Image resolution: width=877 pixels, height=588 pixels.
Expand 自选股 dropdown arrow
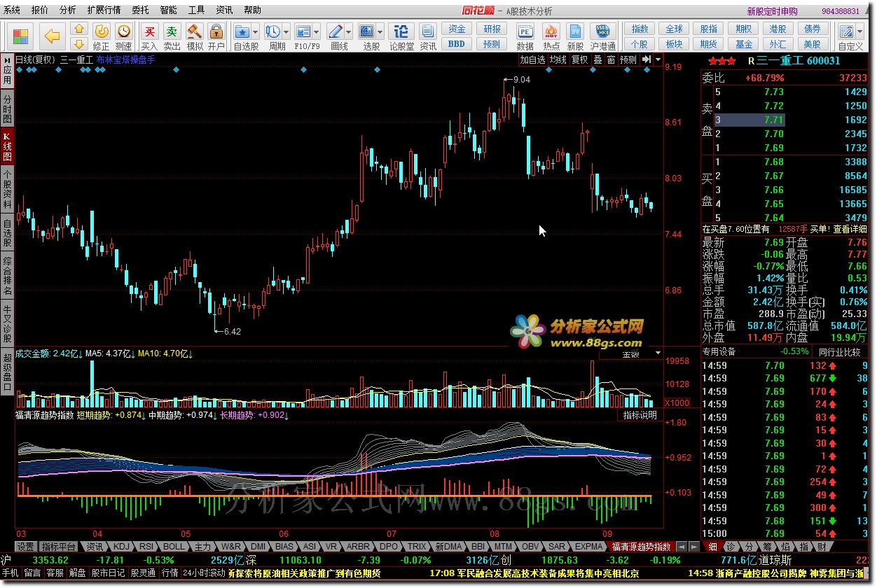[256, 31]
